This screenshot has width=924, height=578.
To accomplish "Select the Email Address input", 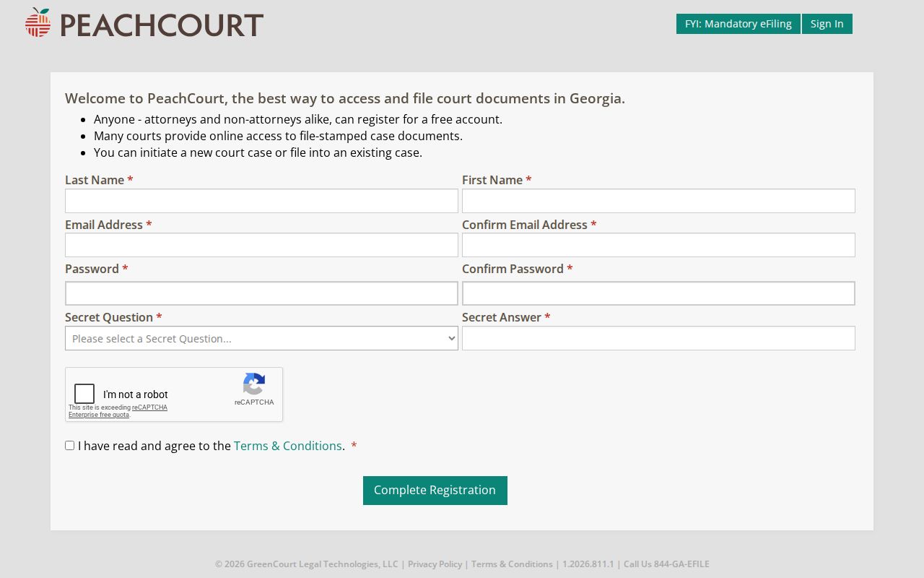I will pos(261,245).
